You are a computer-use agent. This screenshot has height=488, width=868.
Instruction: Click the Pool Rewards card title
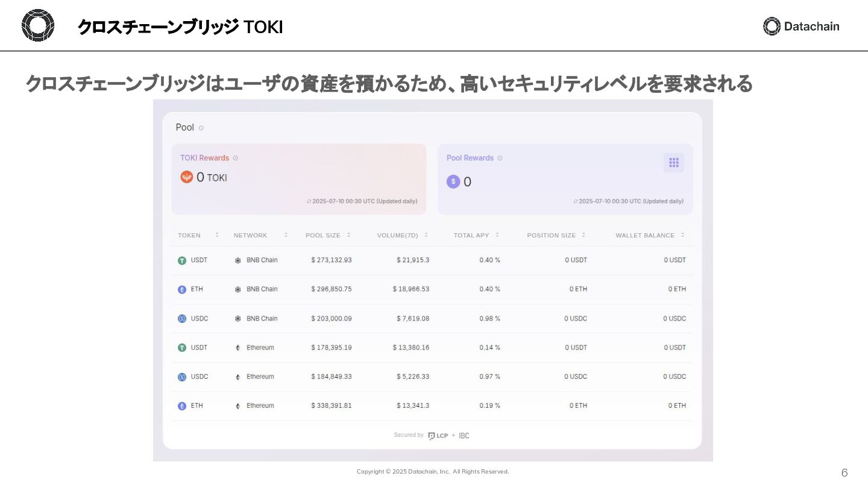click(470, 158)
